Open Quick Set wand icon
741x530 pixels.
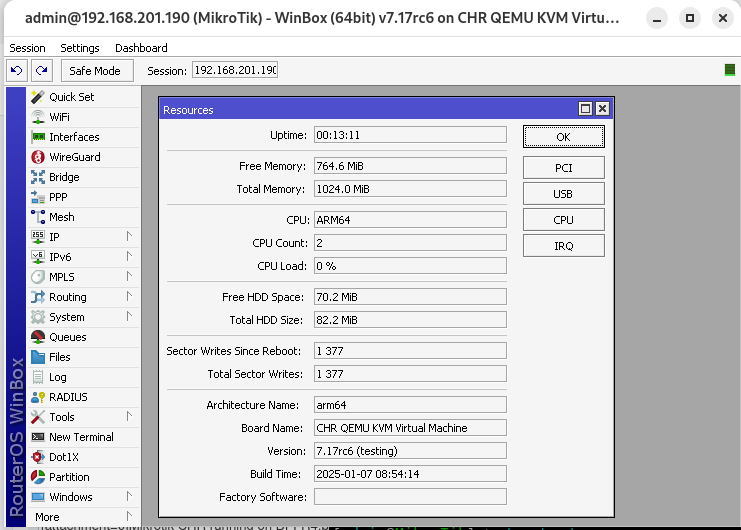click(x=38, y=97)
